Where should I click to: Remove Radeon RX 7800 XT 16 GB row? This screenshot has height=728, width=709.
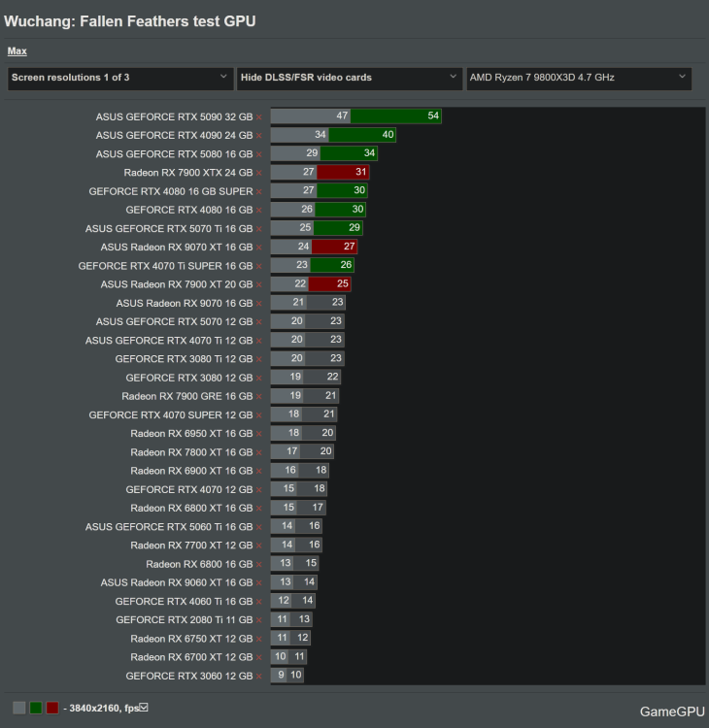pyautogui.click(x=258, y=452)
